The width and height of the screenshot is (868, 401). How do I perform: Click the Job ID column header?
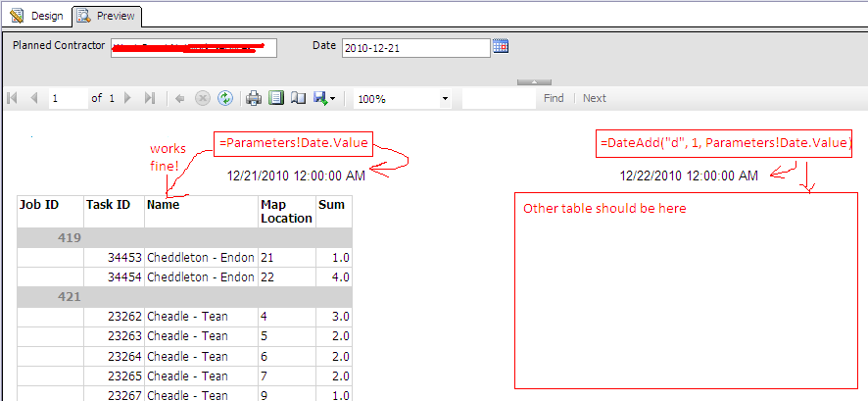[50, 211]
